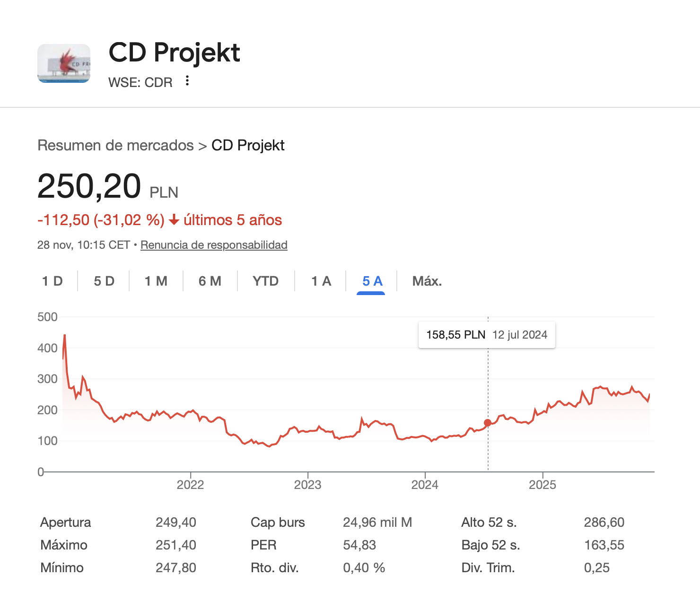The height and width of the screenshot is (593, 700).
Task: Open the Renuncia de responsabilidad link
Action: click(214, 245)
